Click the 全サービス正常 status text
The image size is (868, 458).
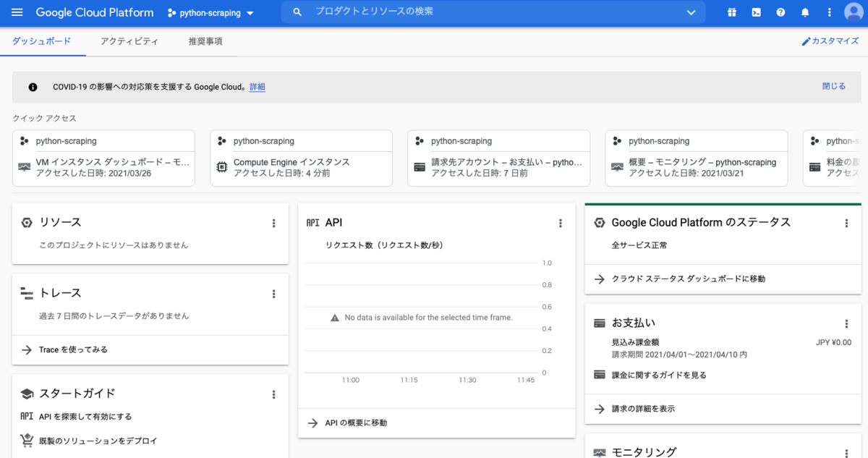coord(639,245)
